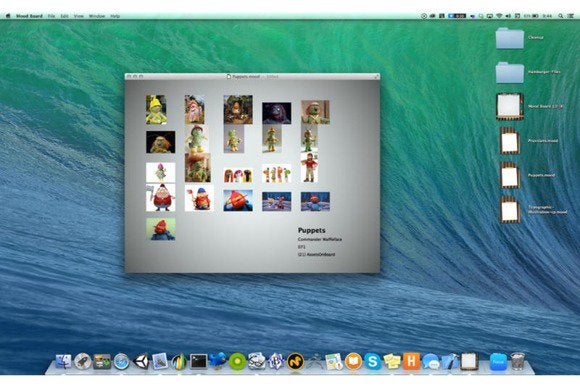Click the Wi-Fi status icon in menu bar
Image resolution: width=580 pixels, height=388 pixels.
point(499,16)
